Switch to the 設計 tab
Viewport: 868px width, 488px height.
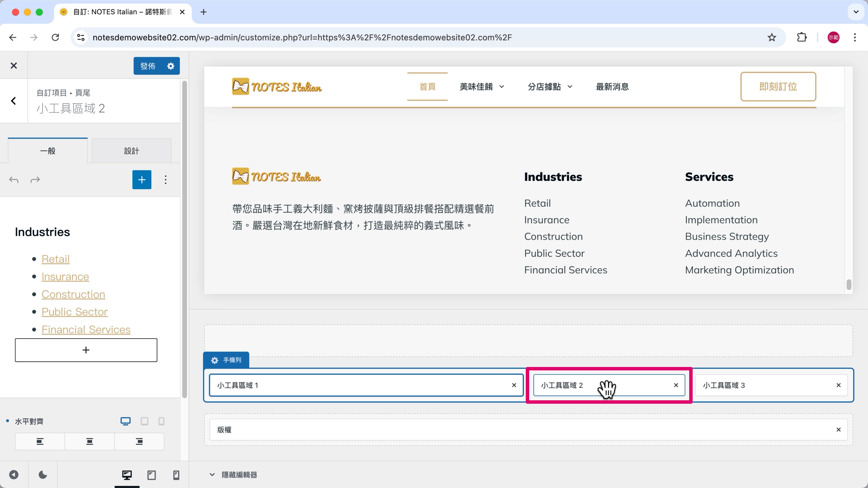click(x=131, y=151)
